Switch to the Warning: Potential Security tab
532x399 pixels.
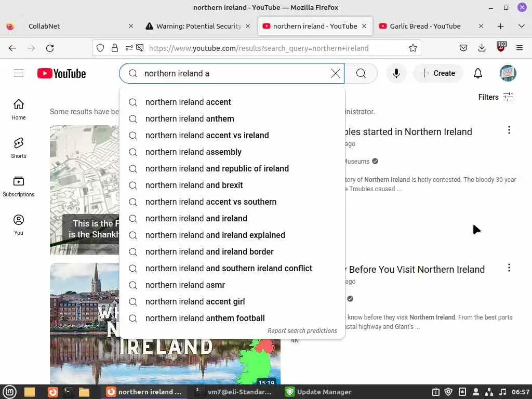[198, 26]
